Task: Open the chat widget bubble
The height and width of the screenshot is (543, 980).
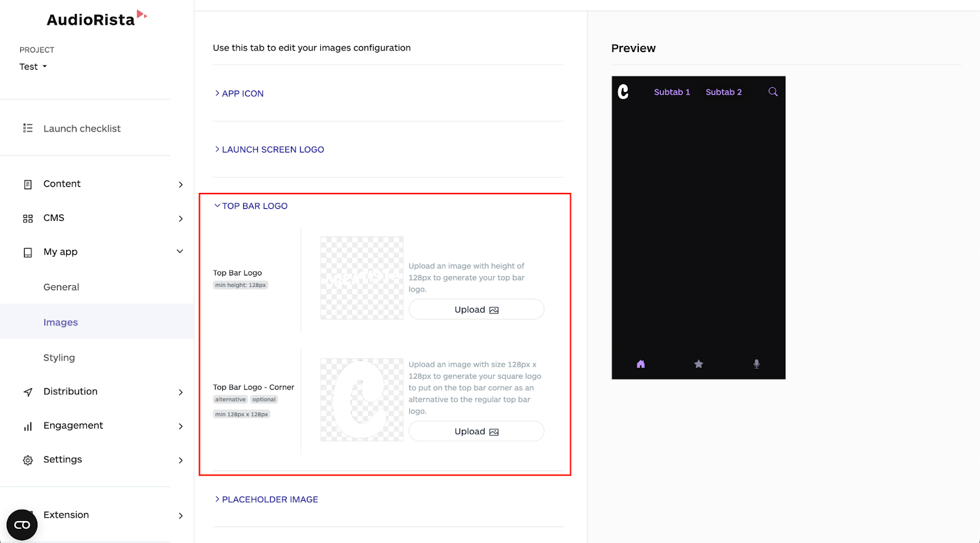Action: click(x=22, y=525)
